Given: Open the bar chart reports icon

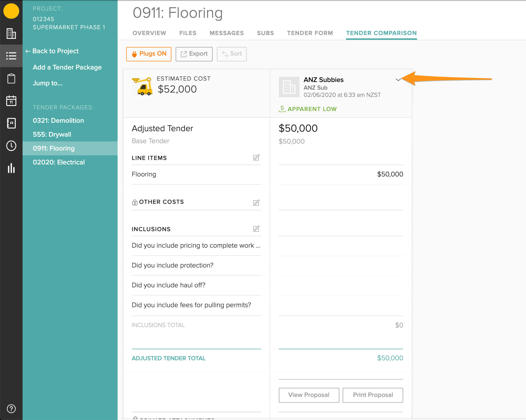Looking at the screenshot, I should pyautogui.click(x=11, y=168).
